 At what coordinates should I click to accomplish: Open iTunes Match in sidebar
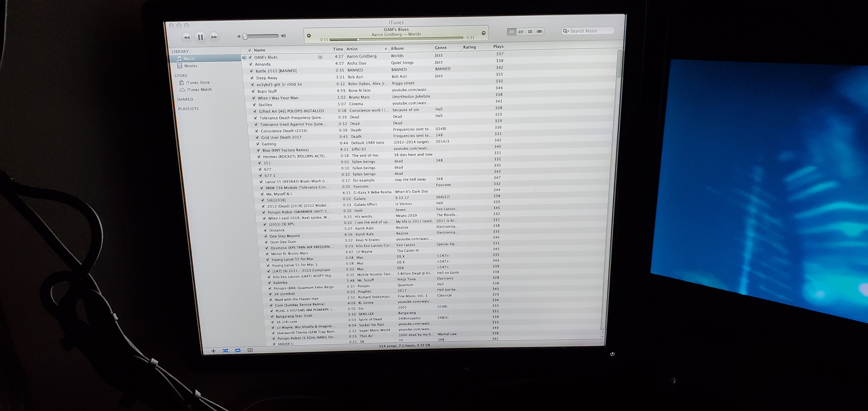199,90
